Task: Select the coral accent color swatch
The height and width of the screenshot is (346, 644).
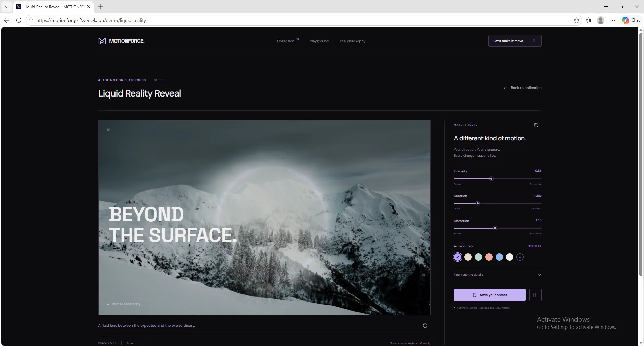Action: click(x=489, y=257)
